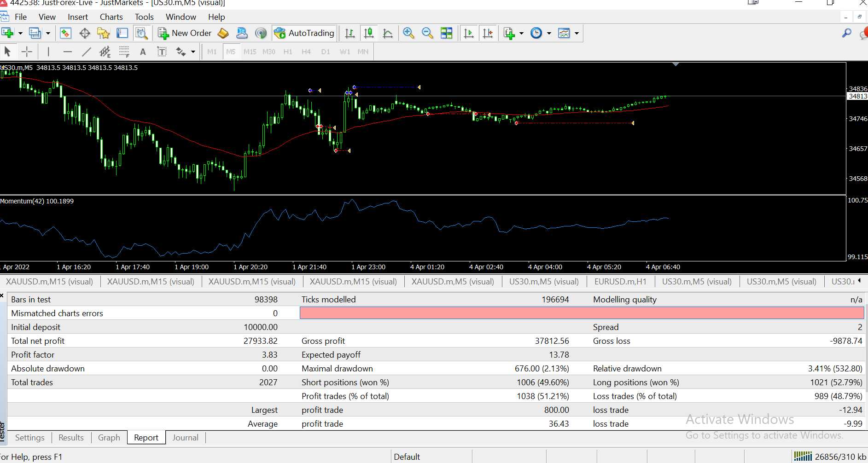The width and height of the screenshot is (868, 463).
Task: Toggle the Strategy Tester icon
Action: pos(141,33)
